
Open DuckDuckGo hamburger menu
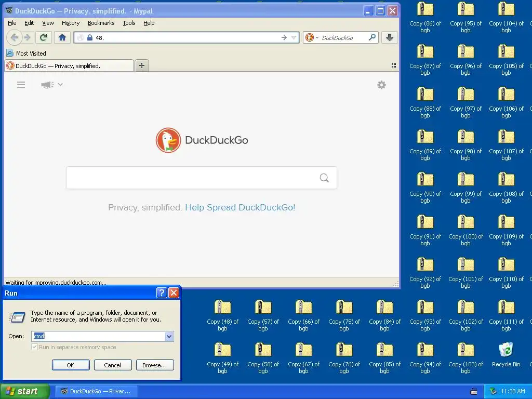tap(21, 85)
